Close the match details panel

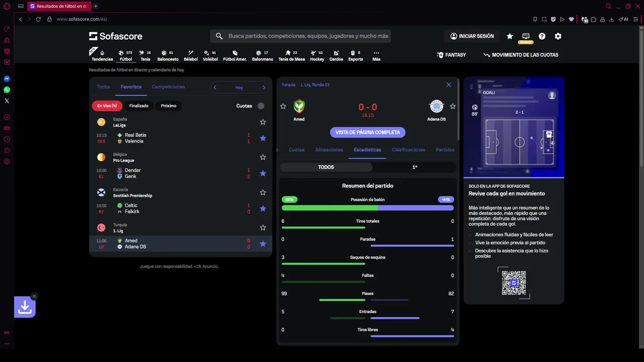click(449, 85)
